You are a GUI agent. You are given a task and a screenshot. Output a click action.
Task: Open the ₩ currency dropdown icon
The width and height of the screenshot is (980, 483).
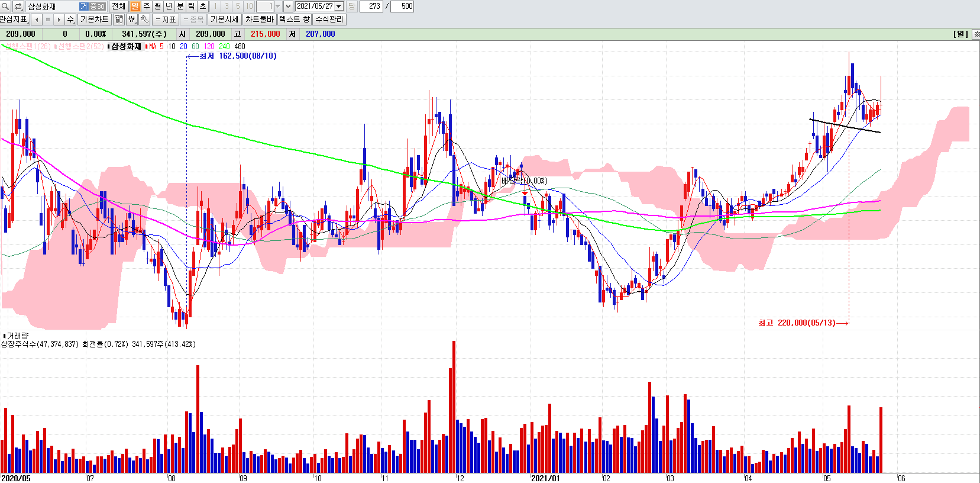[x=131, y=20]
